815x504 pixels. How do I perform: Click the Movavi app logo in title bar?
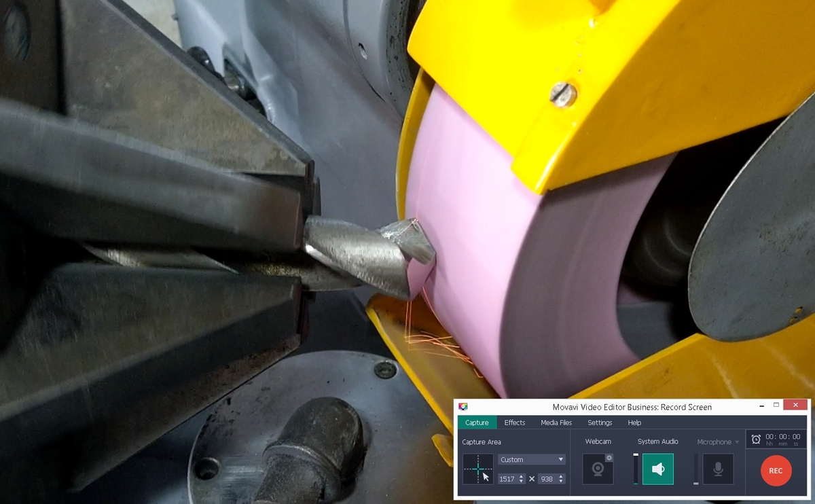pos(463,407)
